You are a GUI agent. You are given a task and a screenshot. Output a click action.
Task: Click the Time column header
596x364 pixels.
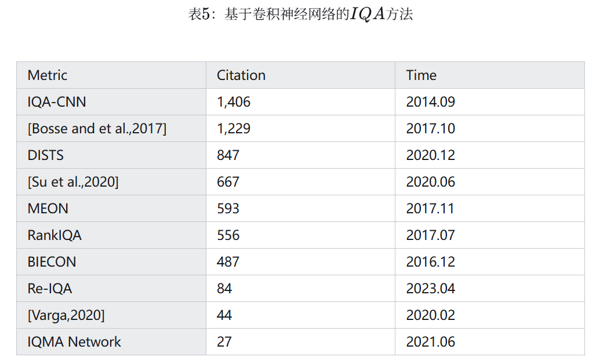(x=421, y=75)
